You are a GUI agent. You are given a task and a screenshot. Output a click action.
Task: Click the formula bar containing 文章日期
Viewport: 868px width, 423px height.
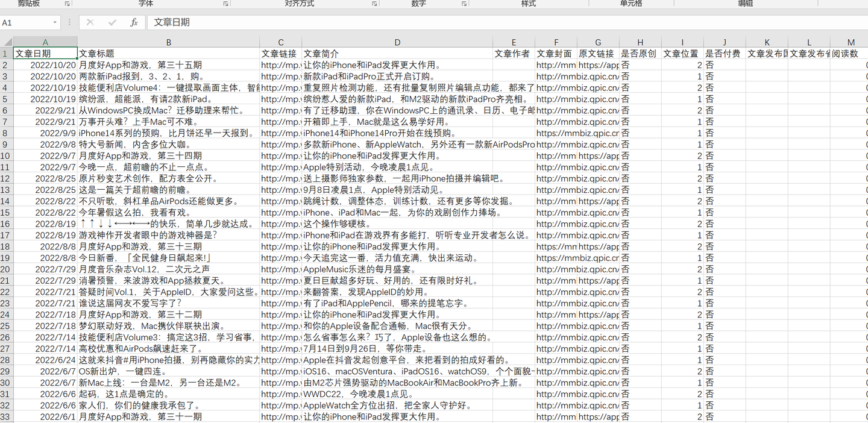point(506,22)
